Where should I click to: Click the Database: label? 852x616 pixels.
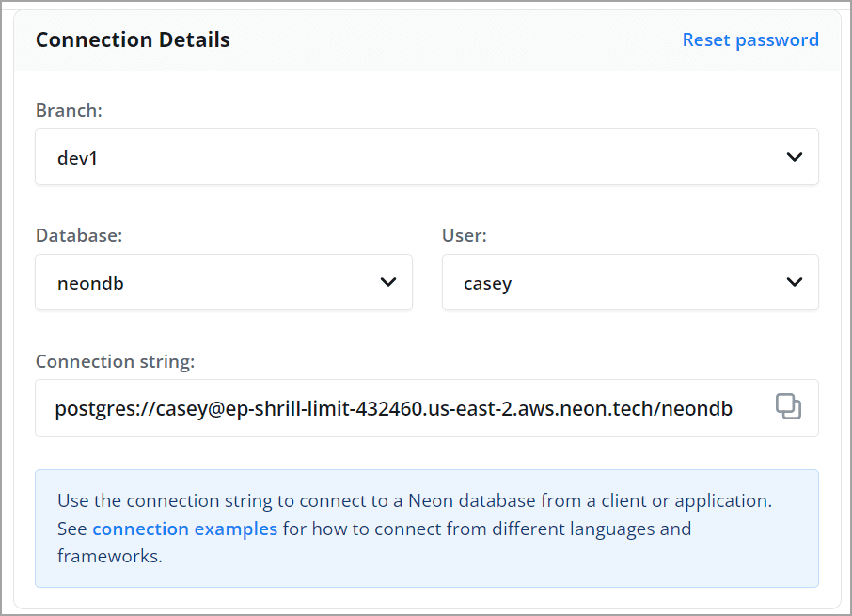79,235
